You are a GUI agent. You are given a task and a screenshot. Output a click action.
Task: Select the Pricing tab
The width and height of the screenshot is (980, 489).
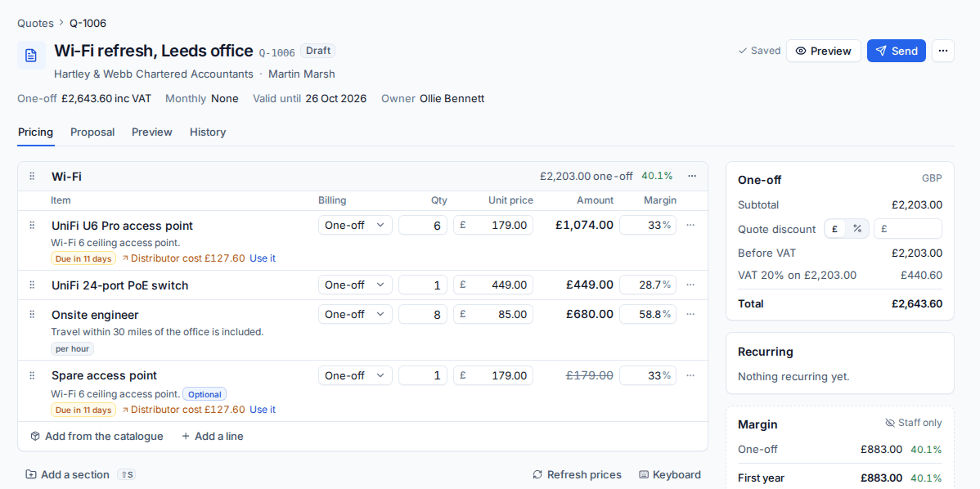[x=36, y=132]
